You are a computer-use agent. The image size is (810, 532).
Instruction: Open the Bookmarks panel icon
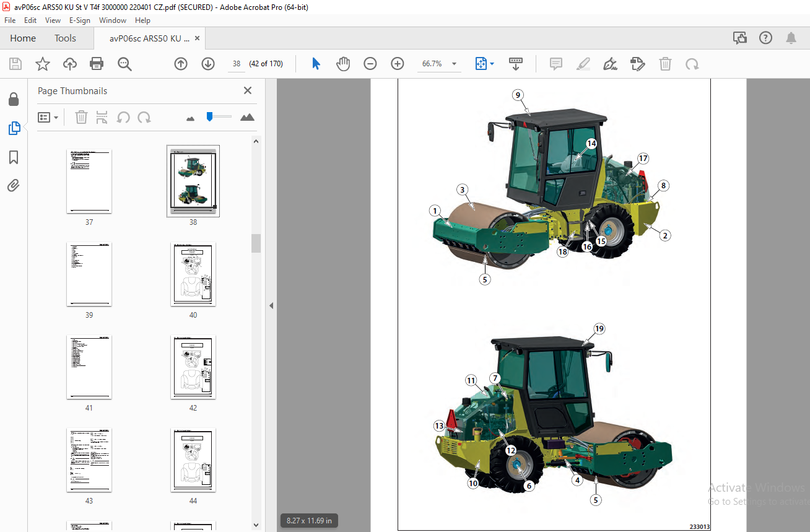[x=14, y=157]
